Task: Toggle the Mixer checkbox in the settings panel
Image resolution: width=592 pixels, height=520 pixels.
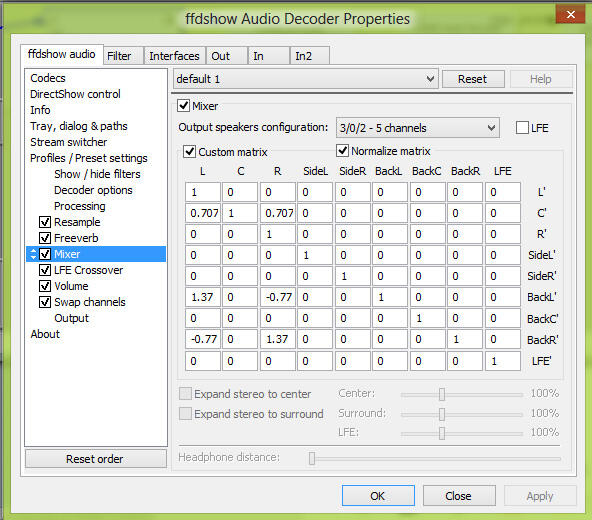Action: click(x=183, y=105)
